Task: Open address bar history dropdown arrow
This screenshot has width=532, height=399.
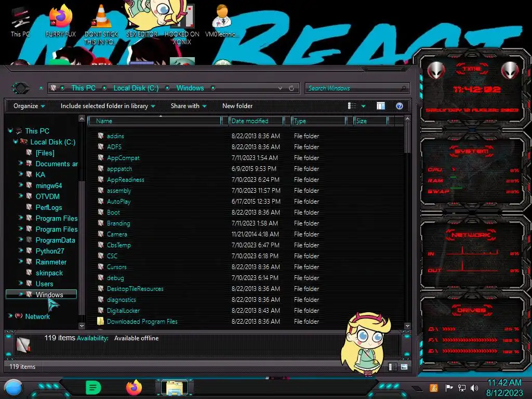Action: click(x=280, y=88)
